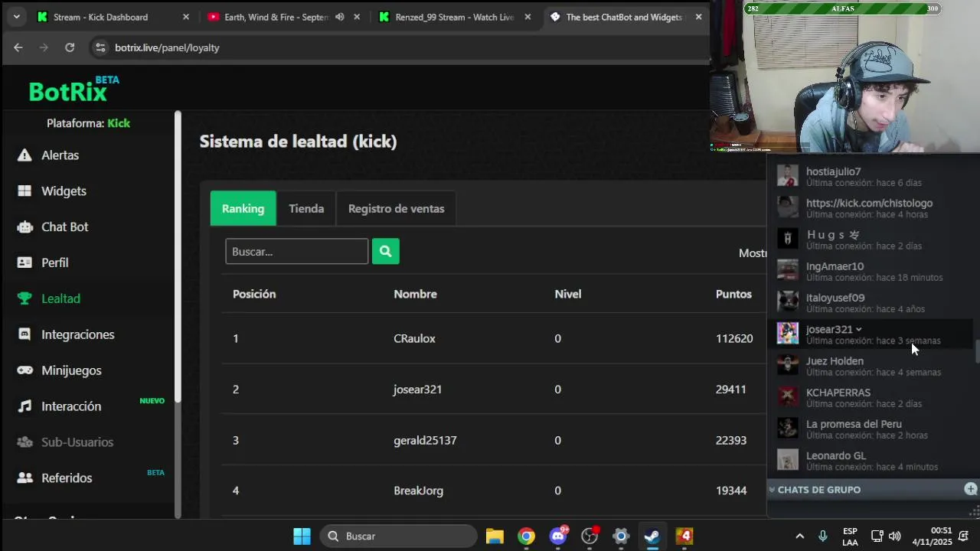Select friend IngAmaer10 in the list
This screenshot has height=551, width=980.
pos(870,271)
